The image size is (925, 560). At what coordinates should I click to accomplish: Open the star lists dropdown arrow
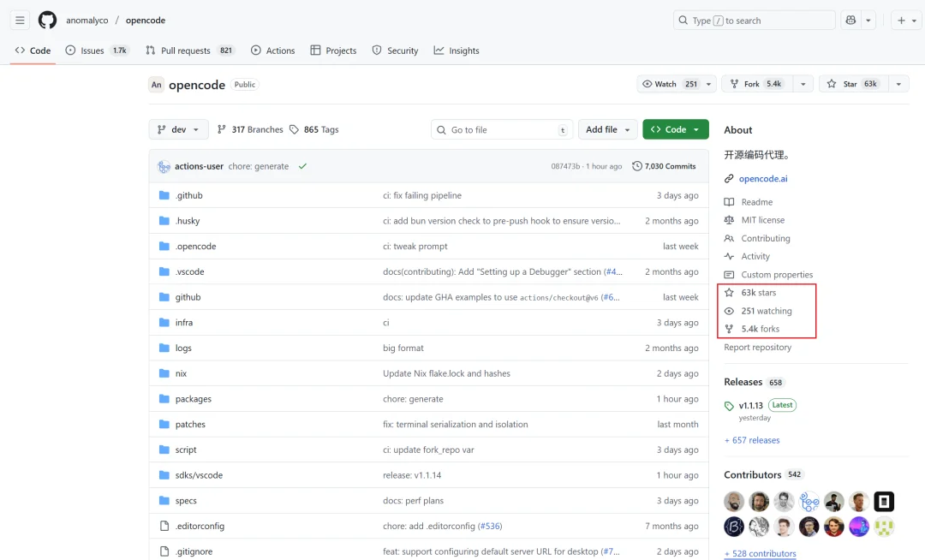[898, 84]
